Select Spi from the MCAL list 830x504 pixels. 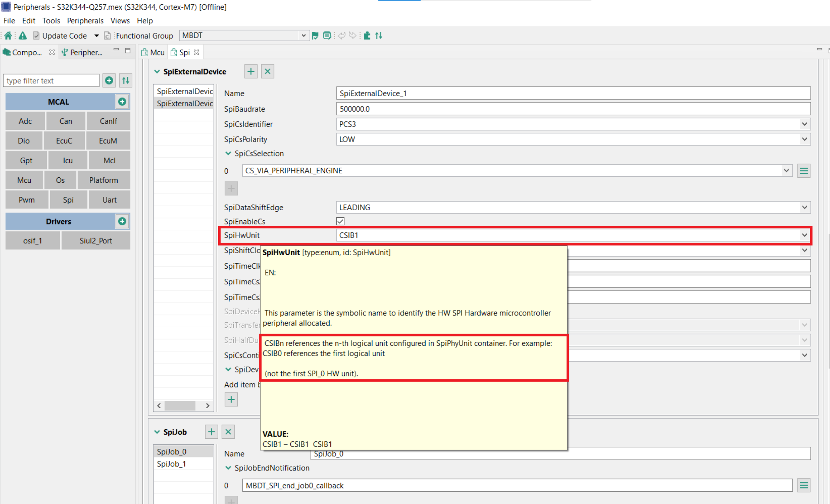(68, 199)
